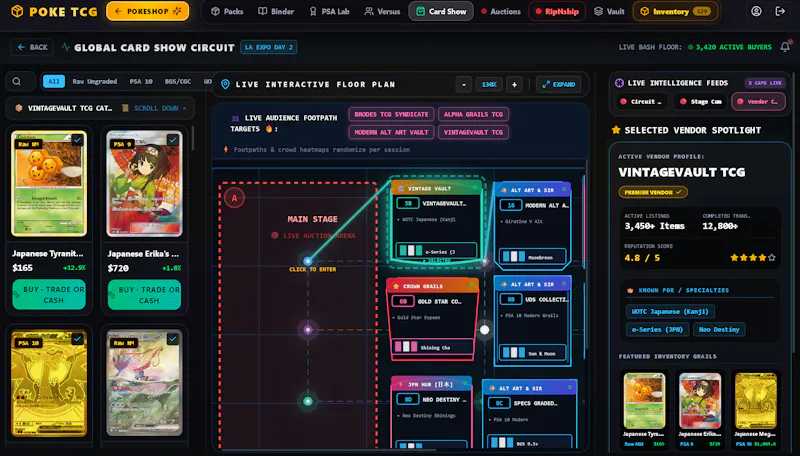Filter catalog by BGS/CGC
The height and width of the screenshot is (456, 800).
pyautogui.click(x=178, y=81)
